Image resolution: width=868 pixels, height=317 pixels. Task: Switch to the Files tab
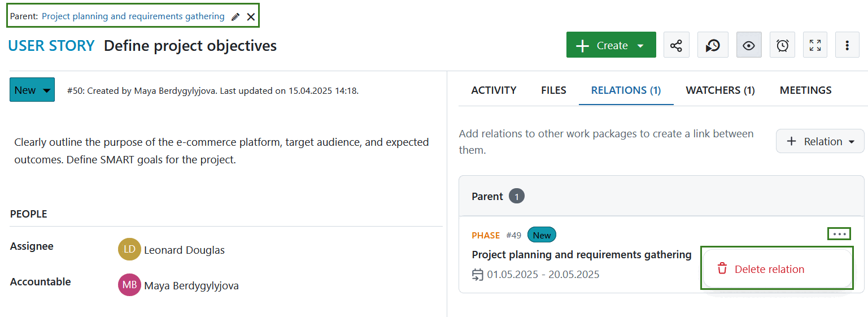(x=553, y=90)
